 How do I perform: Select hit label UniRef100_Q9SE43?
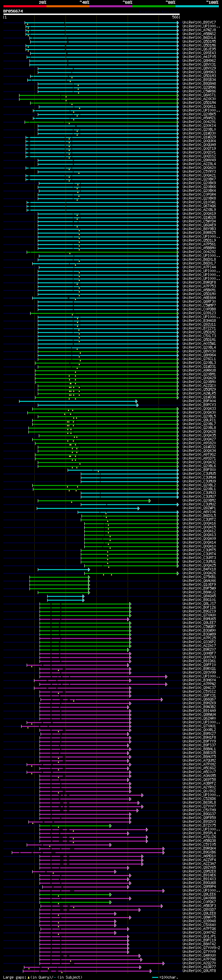199,53
